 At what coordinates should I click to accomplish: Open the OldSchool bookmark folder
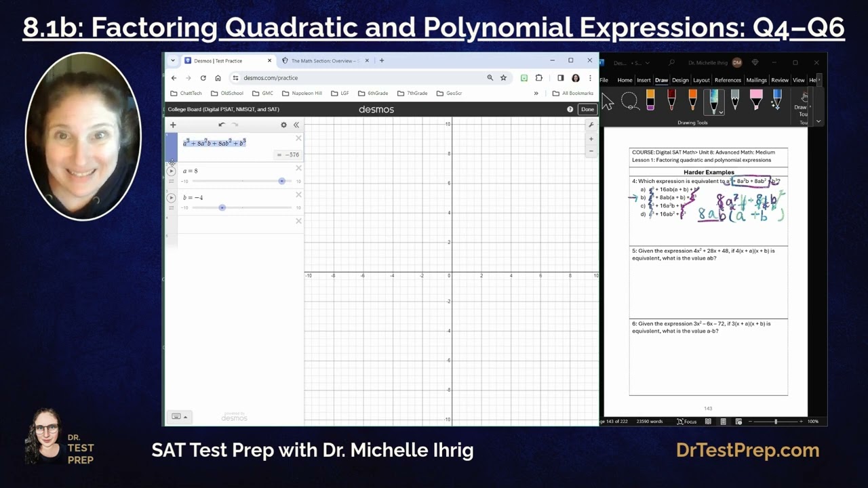[227, 93]
